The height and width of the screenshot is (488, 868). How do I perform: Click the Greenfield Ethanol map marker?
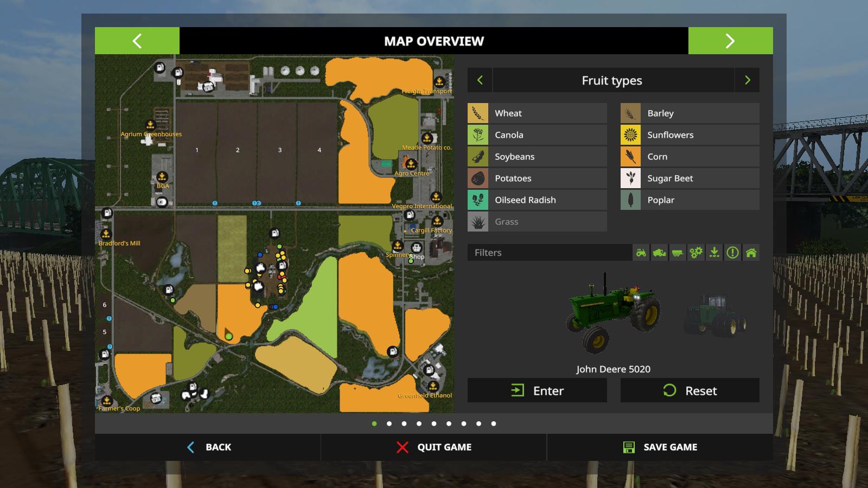(433, 387)
